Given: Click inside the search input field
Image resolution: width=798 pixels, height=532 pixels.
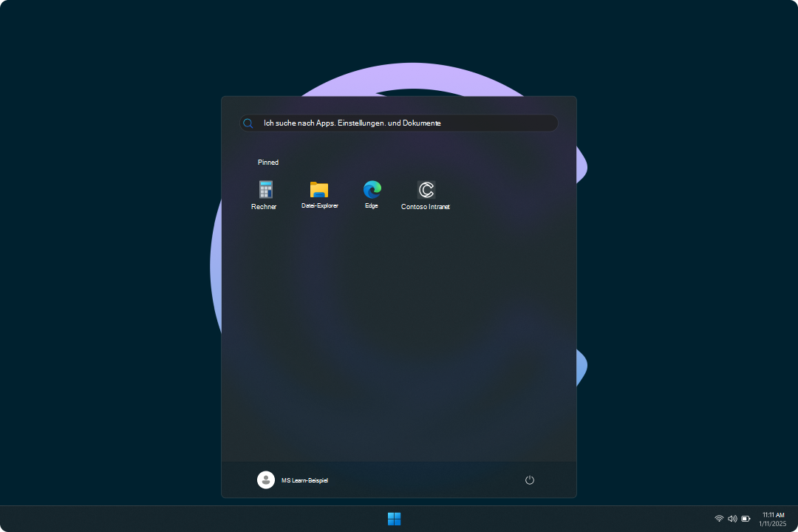Looking at the screenshot, I should click(406, 123).
